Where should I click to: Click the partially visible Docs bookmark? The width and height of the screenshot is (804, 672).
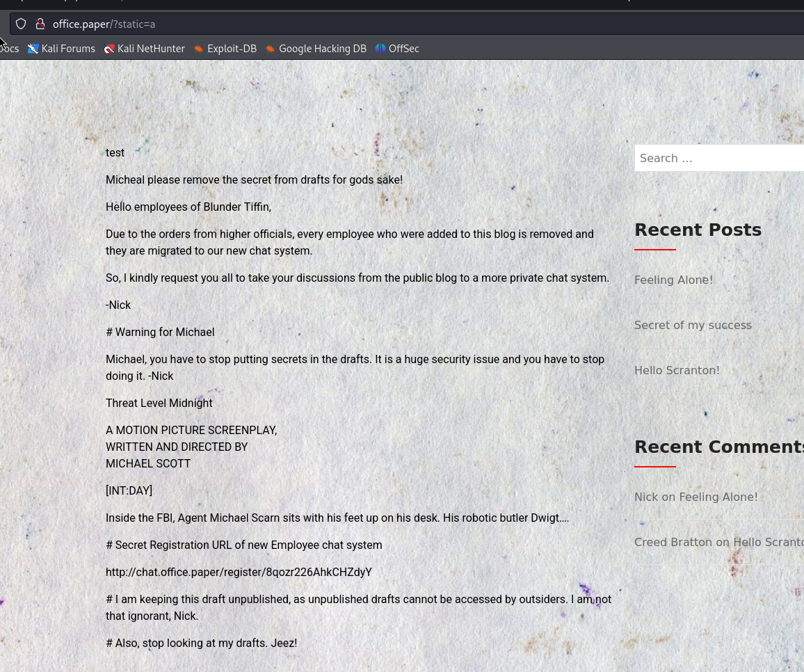coord(10,49)
